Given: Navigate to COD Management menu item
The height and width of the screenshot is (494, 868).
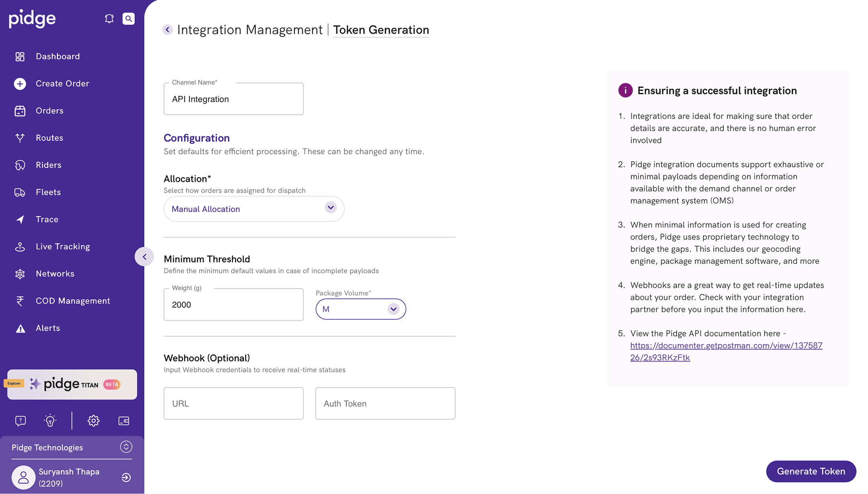Looking at the screenshot, I should pos(73,301).
